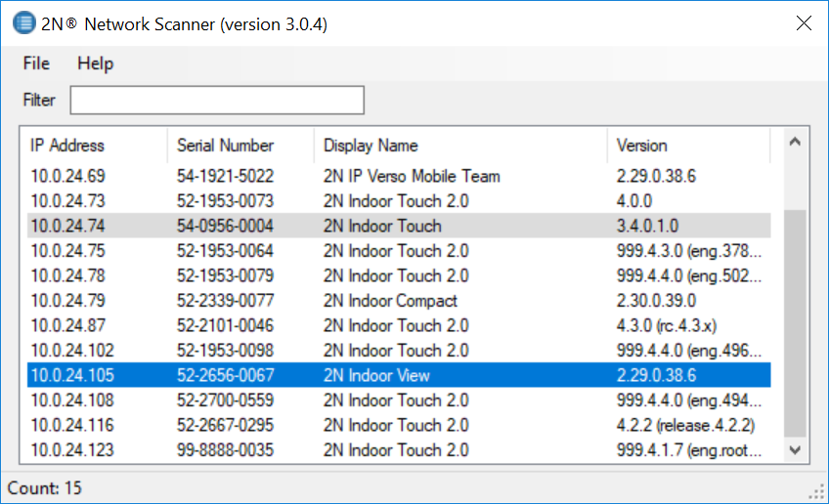Sort by Display Name column header
The height and width of the screenshot is (504, 829).
460,146
